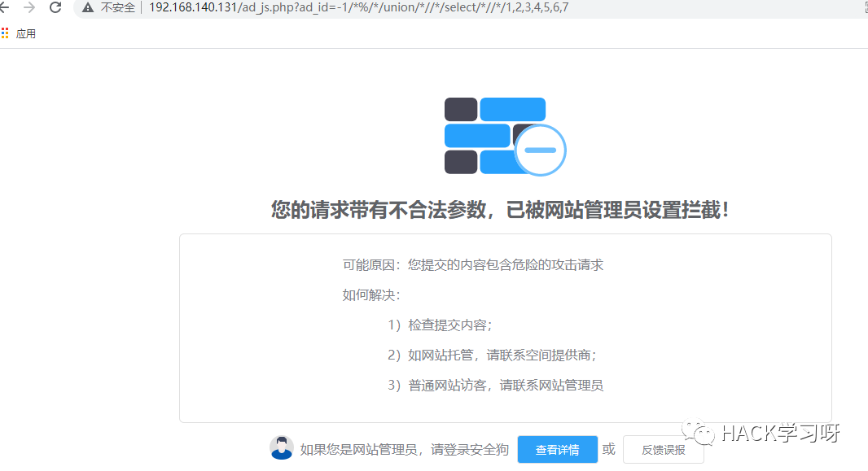The width and height of the screenshot is (868, 471).
Task: Click the 应用 bookmarks label
Action: pos(25,33)
